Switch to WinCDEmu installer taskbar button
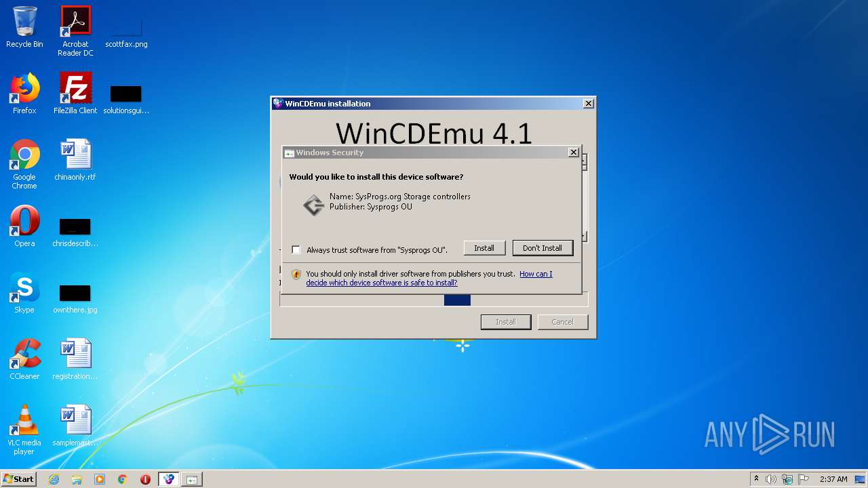Screen dimensions: 868x488 click(x=169, y=479)
